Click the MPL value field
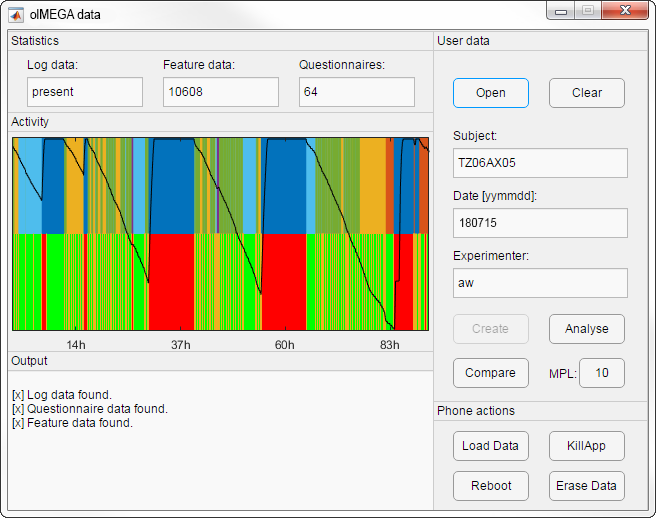 [601, 373]
